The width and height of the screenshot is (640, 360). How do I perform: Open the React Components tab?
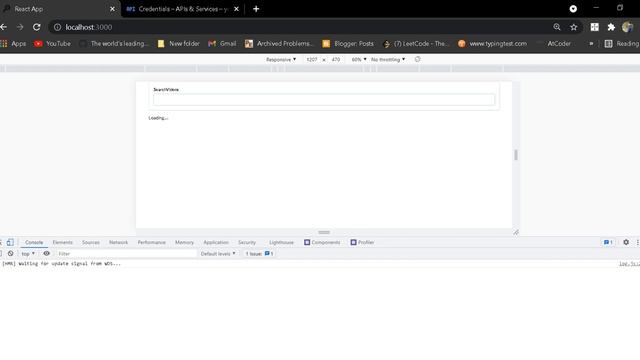click(x=322, y=242)
